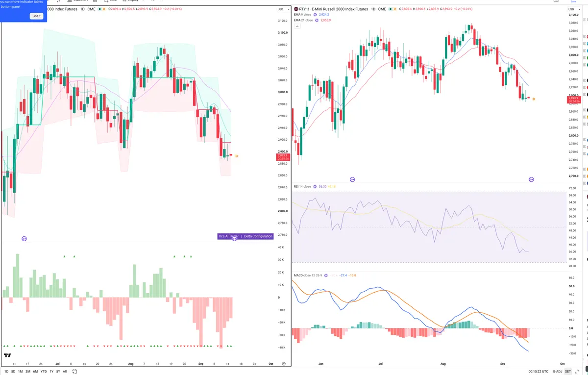Switch to YTD time range

pyautogui.click(x=44, y=372)
